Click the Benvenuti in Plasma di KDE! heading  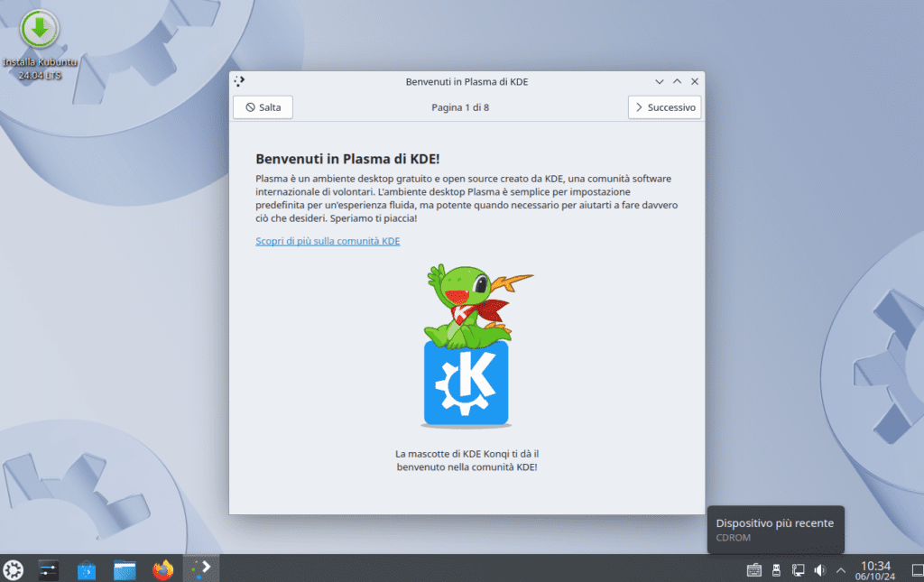coord(347,159)
